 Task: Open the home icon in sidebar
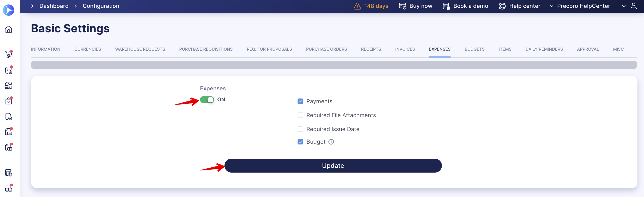pos(9,29)
